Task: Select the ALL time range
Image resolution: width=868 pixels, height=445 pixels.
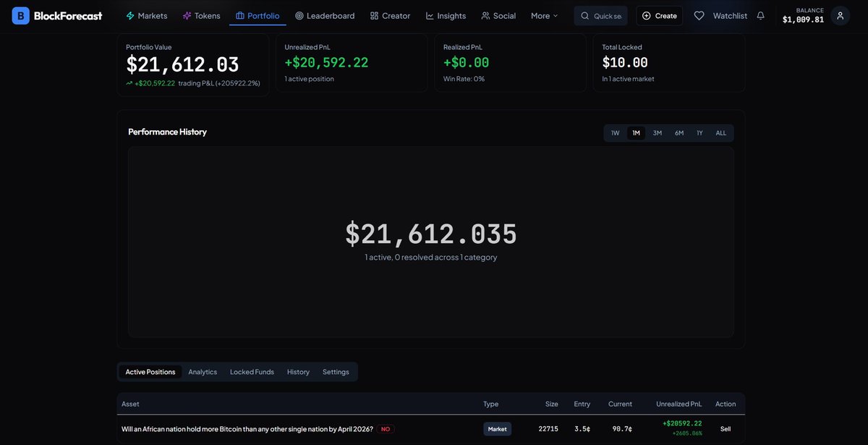Action: click(721, 133)
